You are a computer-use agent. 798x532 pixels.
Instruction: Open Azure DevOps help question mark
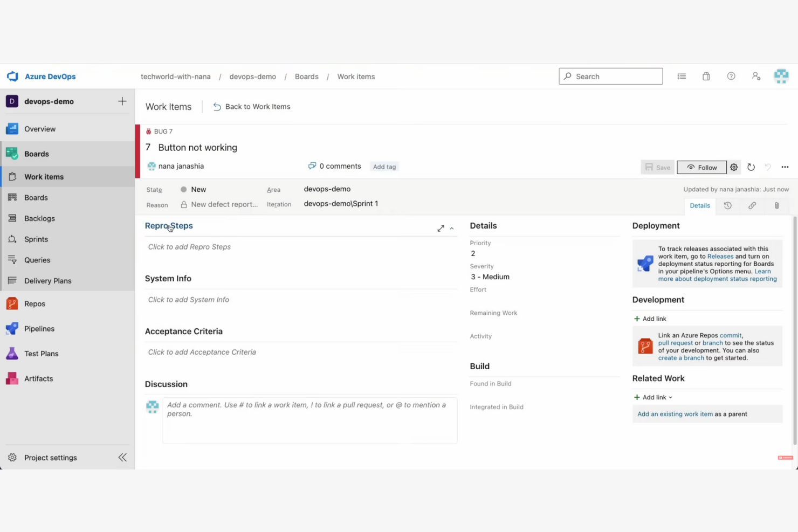coord(731,76)
